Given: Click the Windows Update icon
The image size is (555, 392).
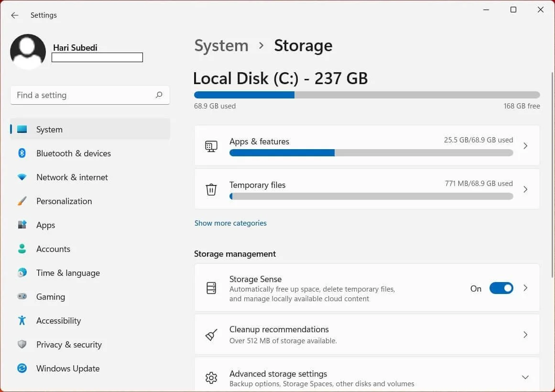Looking at the screenshot, I should (22, 368).
